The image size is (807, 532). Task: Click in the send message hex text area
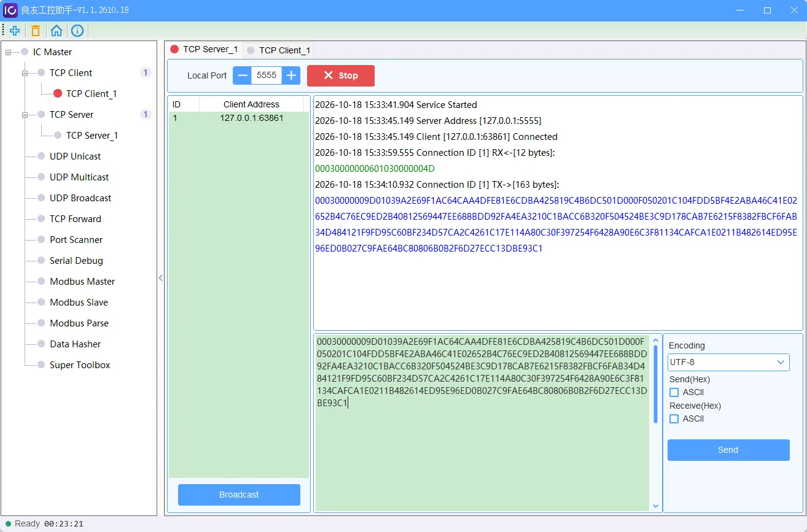[482, 423]
